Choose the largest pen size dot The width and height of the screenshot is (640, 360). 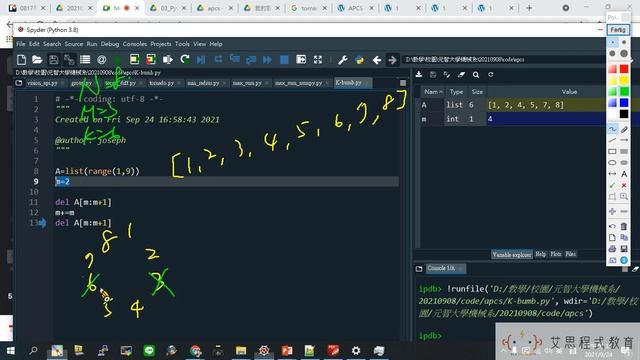(624, 53)
